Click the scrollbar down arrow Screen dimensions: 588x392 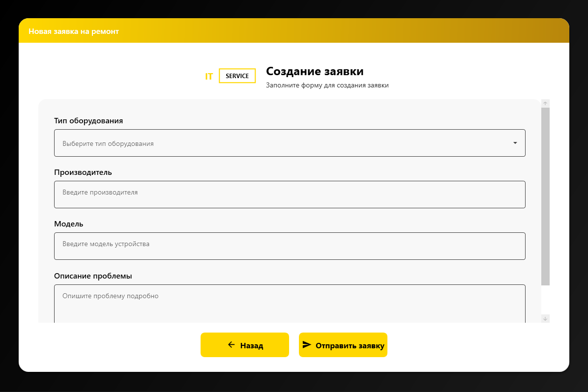click(x=545, y=318)
